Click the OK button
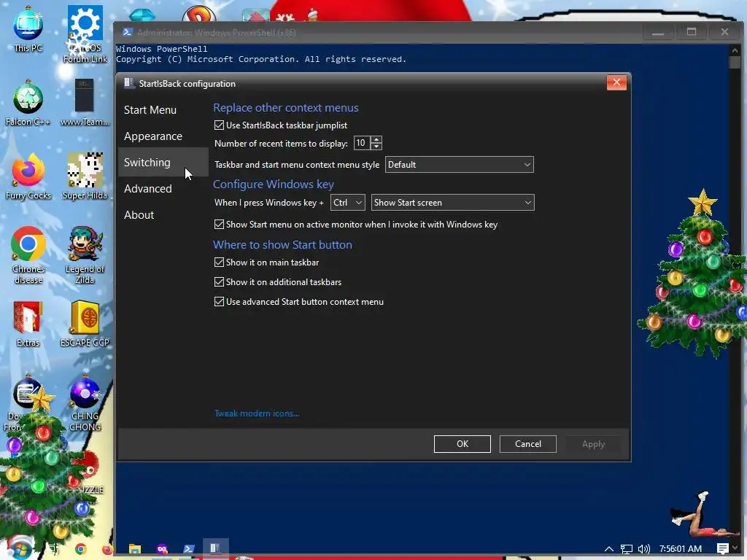Viewport: 747px width, 560px height. tap(462, 444)
